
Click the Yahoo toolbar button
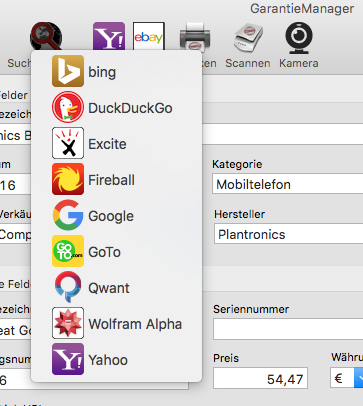point(109,36)
